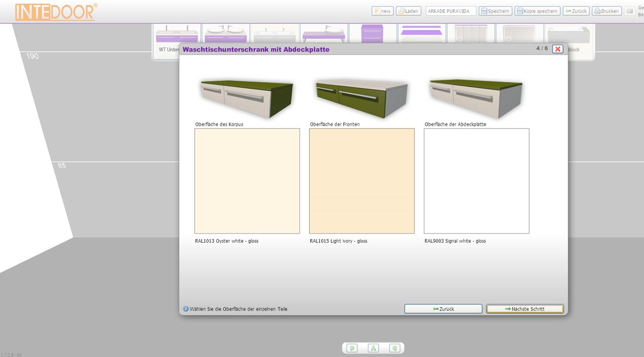Click the Korpus surface cabinet preview image
644x357 pixels.
point(246,96)
